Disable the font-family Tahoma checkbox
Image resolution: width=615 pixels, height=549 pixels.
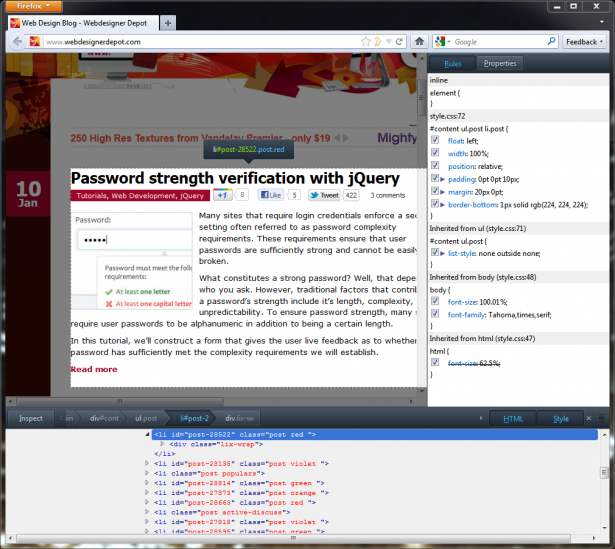(x=435, y=314)
